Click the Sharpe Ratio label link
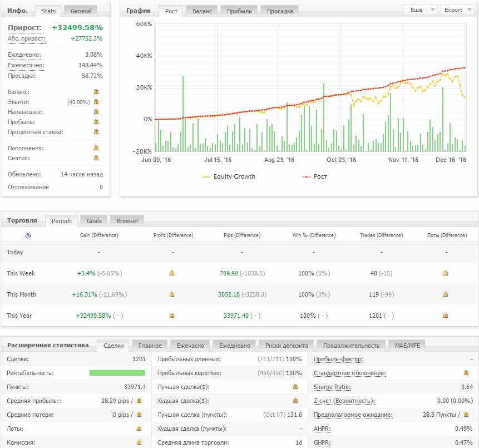Viewport: 479px width, 448px height. click(x=332, y=387)
